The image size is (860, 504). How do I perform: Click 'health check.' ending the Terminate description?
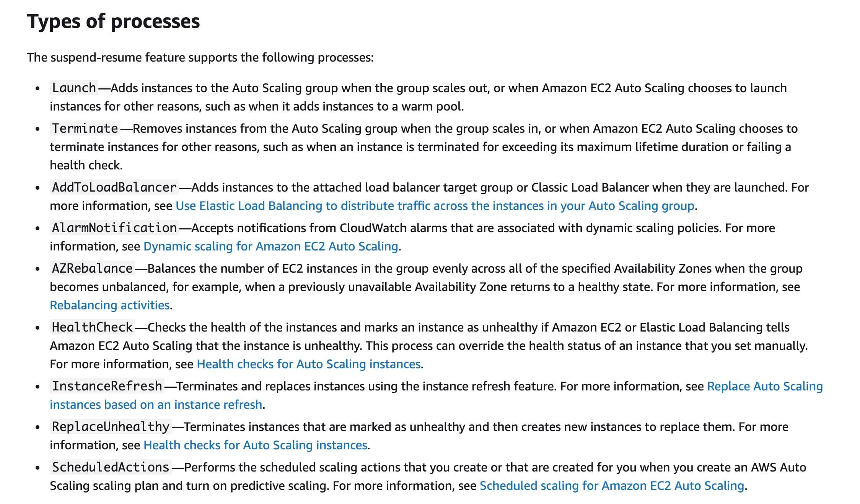pos(86,166)
